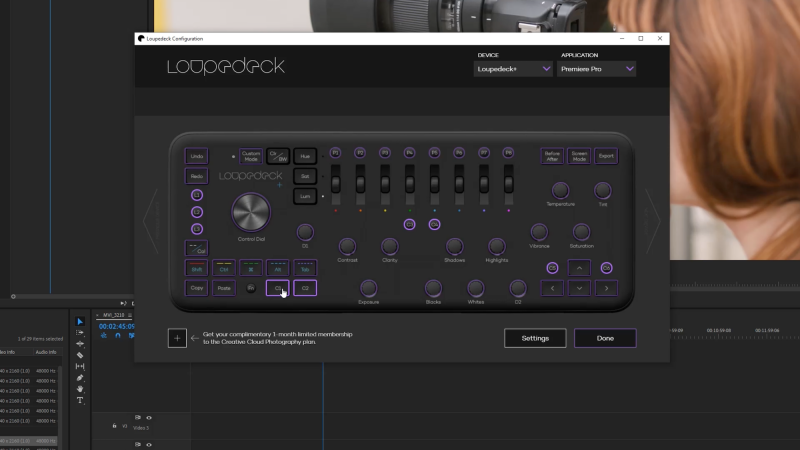The image size is (800, 450).
Task: Click the Ctrl modifier key
Action: (x=223, y=268)
